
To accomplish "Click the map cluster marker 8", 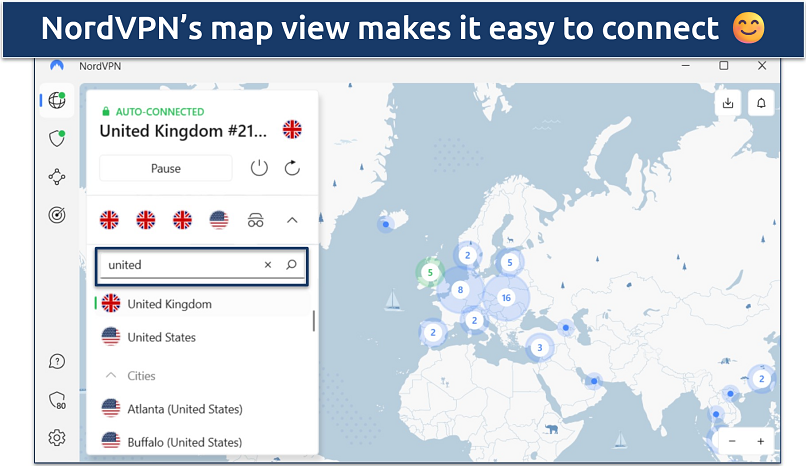I will click(x=461, y=290).
